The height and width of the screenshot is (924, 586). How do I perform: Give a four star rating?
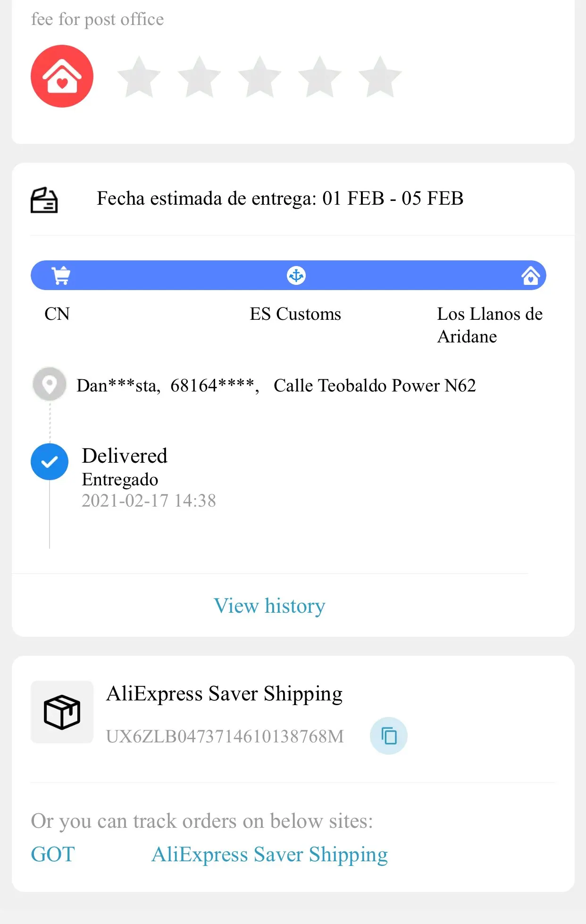(x=320, y=77)
